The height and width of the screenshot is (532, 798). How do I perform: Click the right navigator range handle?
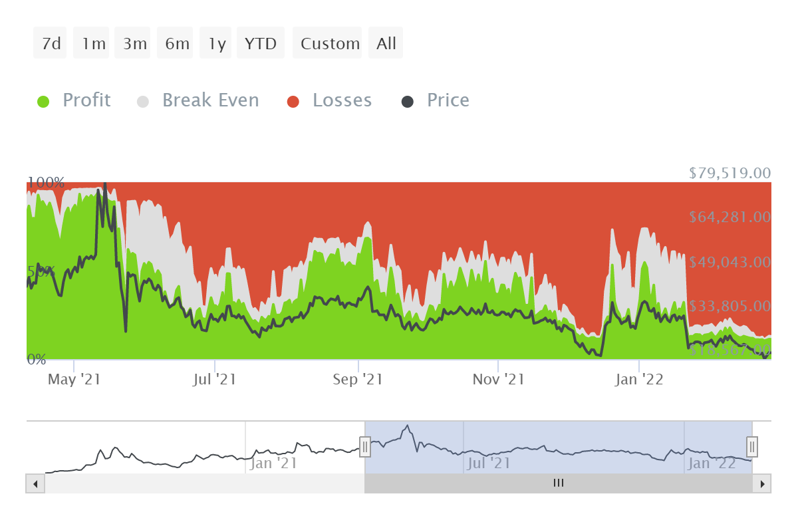click(752, 447)
